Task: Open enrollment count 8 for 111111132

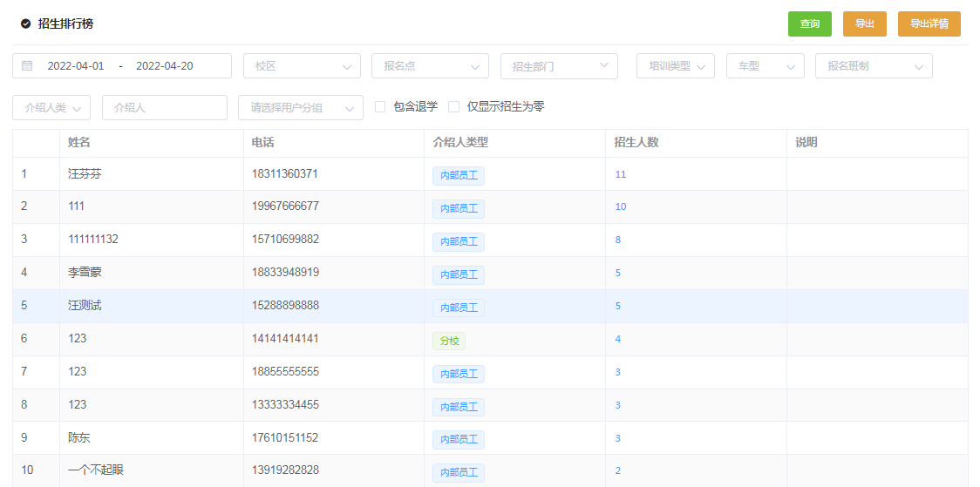Action: [x=618, y=240]
